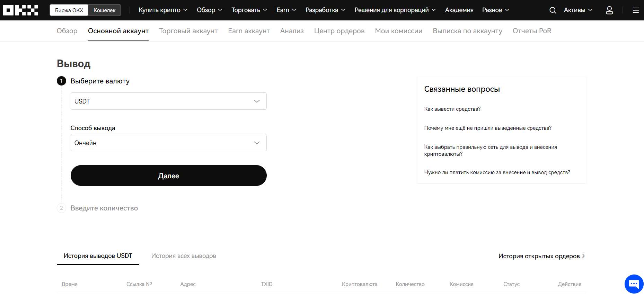Click the OKX logo icon
Viewport: 644px width, 297px height.
click(20, 10)
